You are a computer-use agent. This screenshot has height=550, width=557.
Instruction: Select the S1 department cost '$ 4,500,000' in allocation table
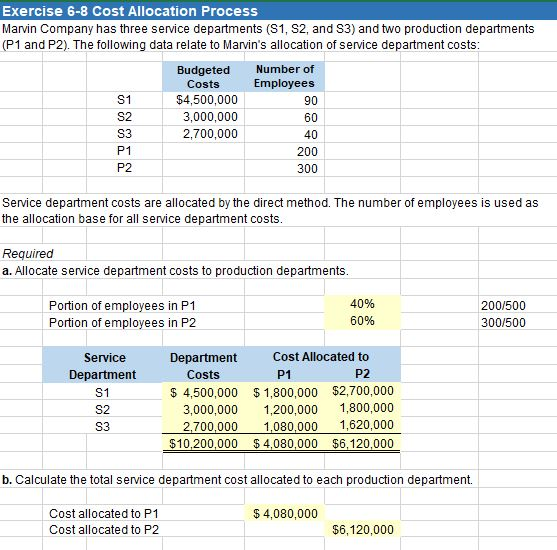[204, 393]
